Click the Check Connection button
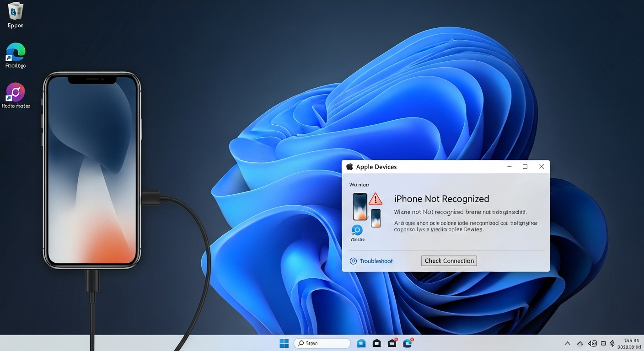644x351 pixels. click(449, 261)
